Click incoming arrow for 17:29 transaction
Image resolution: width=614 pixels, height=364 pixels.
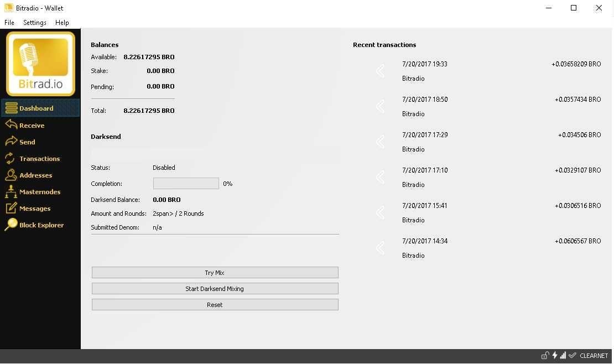click(x=380, y=142)
